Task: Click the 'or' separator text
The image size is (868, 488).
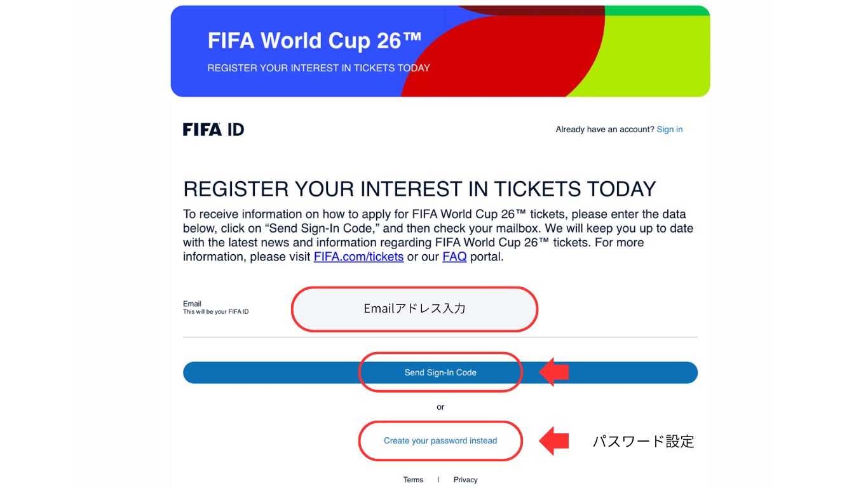Action: (440, 407)
